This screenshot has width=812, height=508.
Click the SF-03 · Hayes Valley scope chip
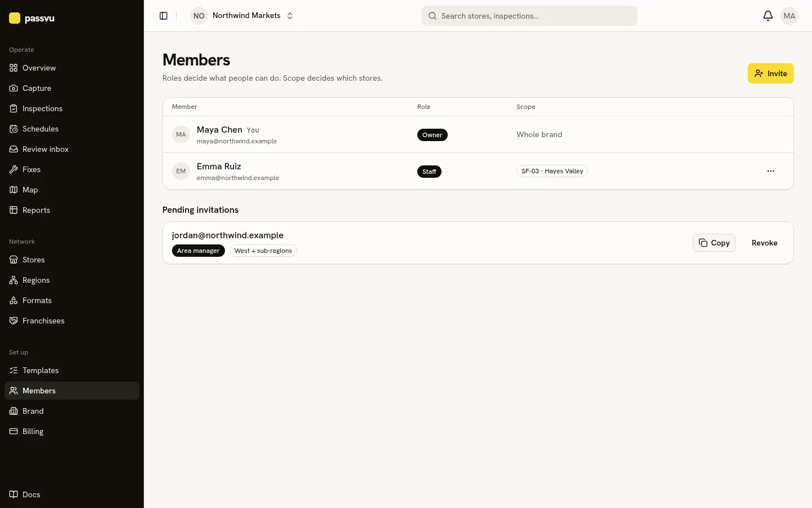click(552, 171)
